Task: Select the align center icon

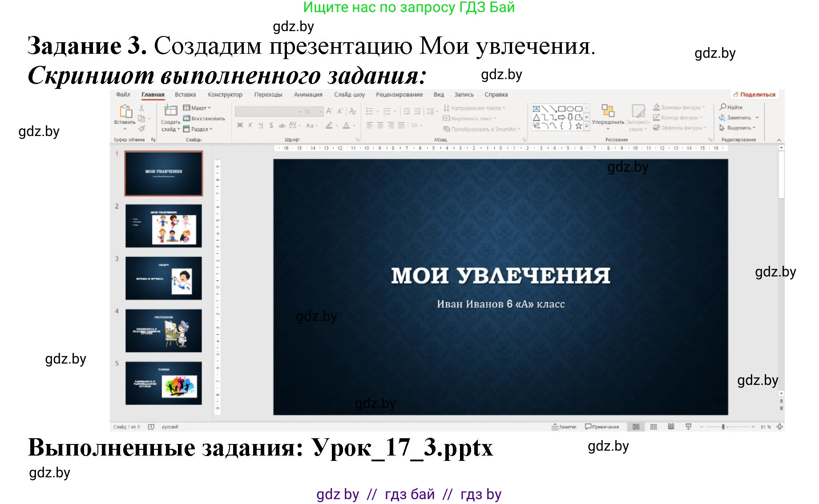Action: [x=380, y=125]
